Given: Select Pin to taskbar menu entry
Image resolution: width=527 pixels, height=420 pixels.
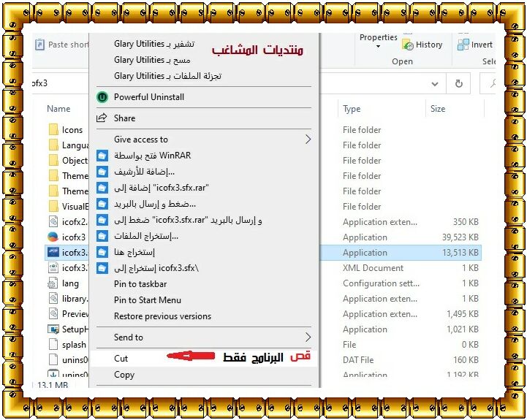Looking at the screenshot, I should 140,284.
